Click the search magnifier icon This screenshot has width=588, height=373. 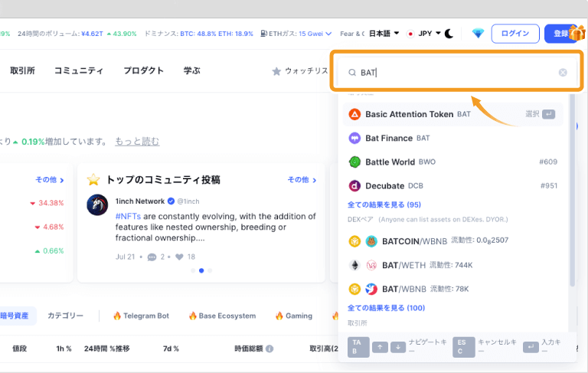point(351,73)
